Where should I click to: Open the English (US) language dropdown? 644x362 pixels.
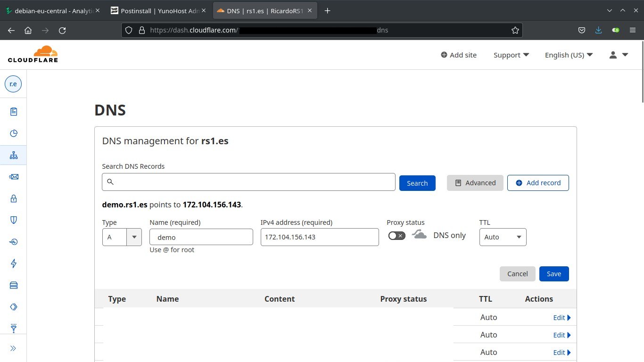click(569, 55)
